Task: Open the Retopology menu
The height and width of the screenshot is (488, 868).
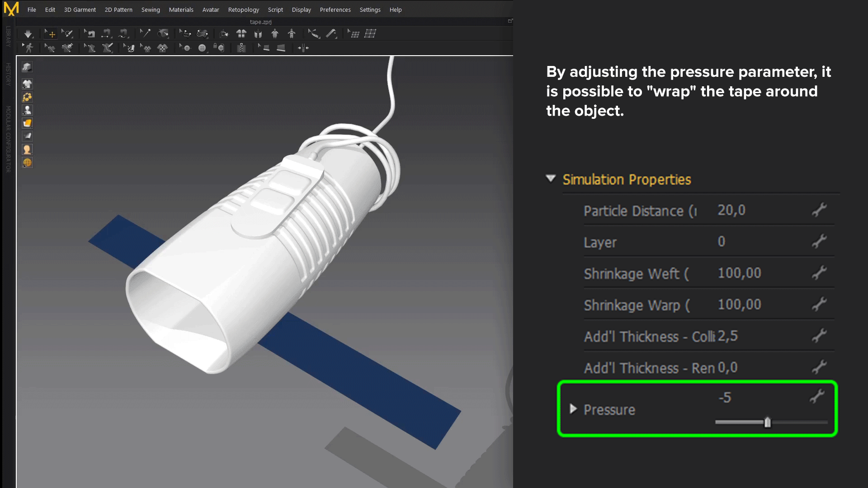Action: click(x=243, y=9)
